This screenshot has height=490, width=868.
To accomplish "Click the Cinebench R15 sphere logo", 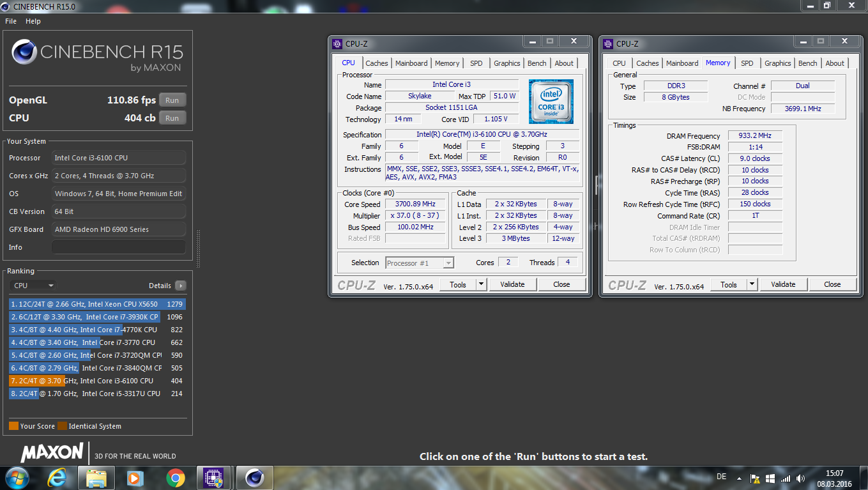I will tap(24, 53).
